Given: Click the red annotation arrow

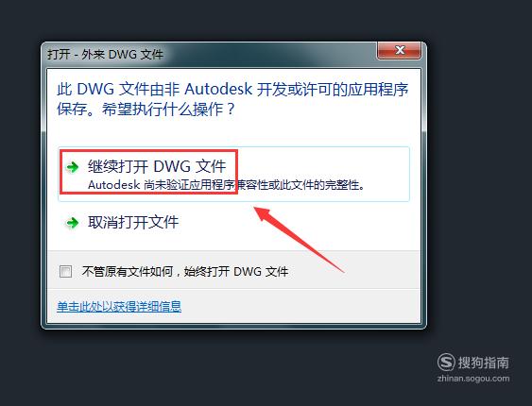Looking at the screenshot, I should (x=299, y=238).
